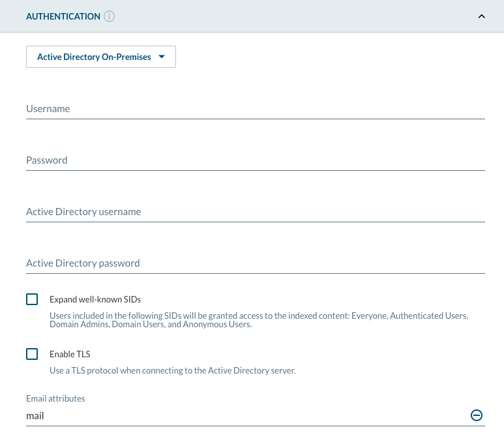The width and height of the screenshot is (504, 442).
Task: Enable Expand well-known SIDs checkbox
Action: click(x=32, y=299)
